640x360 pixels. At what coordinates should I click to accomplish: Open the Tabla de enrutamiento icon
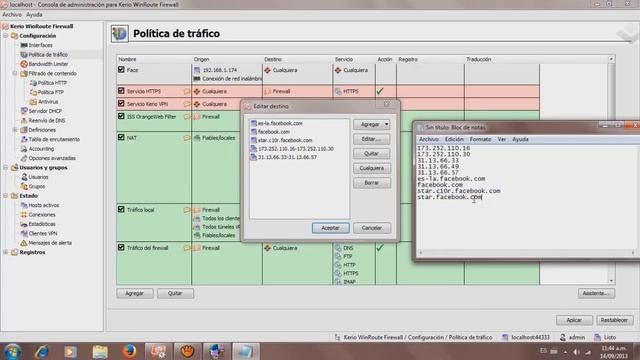(24, 139)
